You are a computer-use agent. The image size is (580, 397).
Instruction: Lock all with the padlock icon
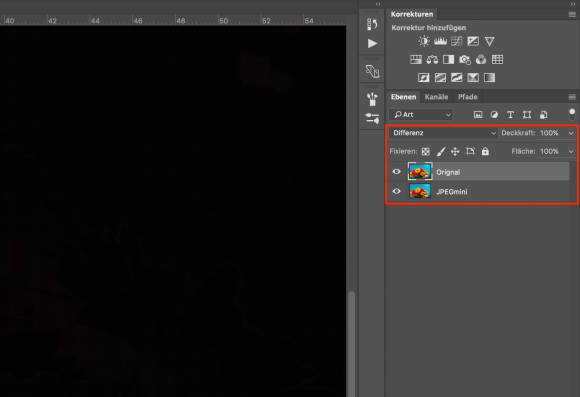pos(485,151)
